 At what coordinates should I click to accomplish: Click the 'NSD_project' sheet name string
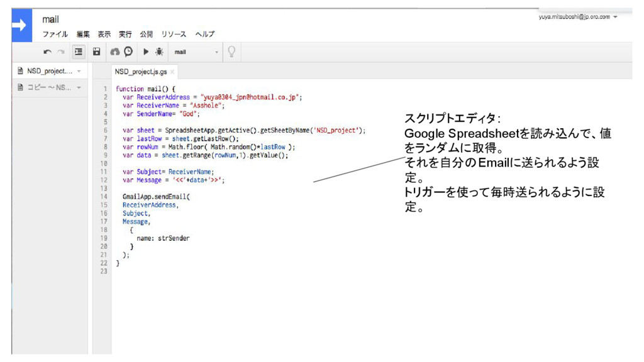pos(336,131)
